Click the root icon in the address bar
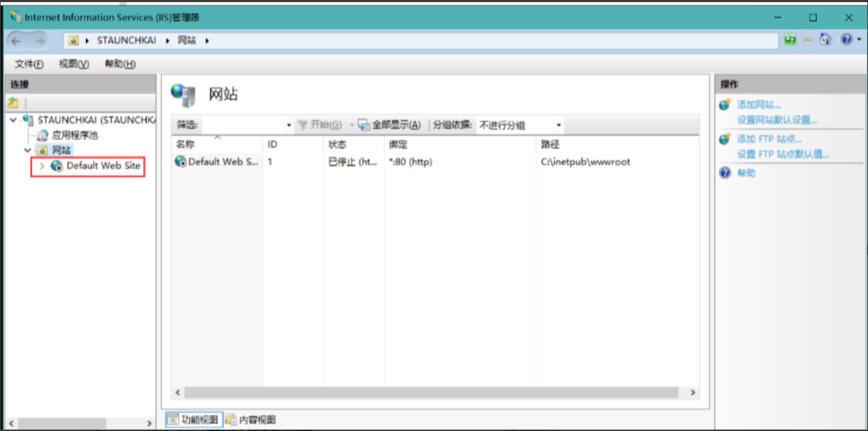868x431 pixels. 73,41
